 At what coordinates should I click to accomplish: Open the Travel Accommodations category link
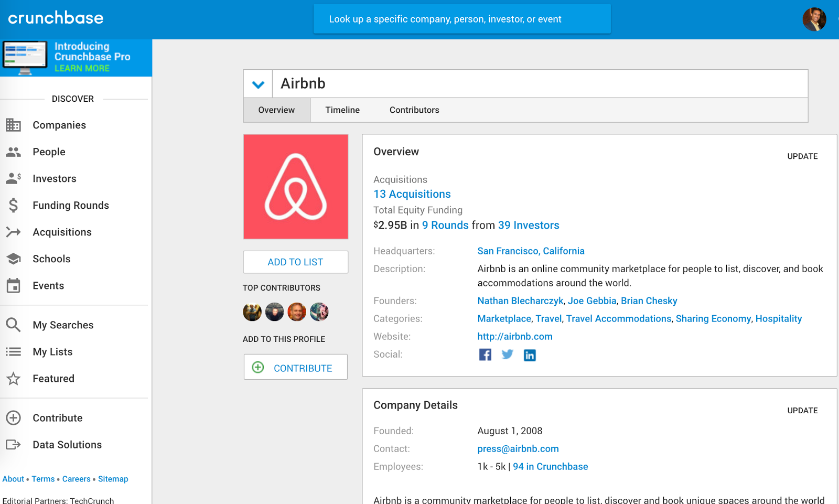(x=619, y=318)
